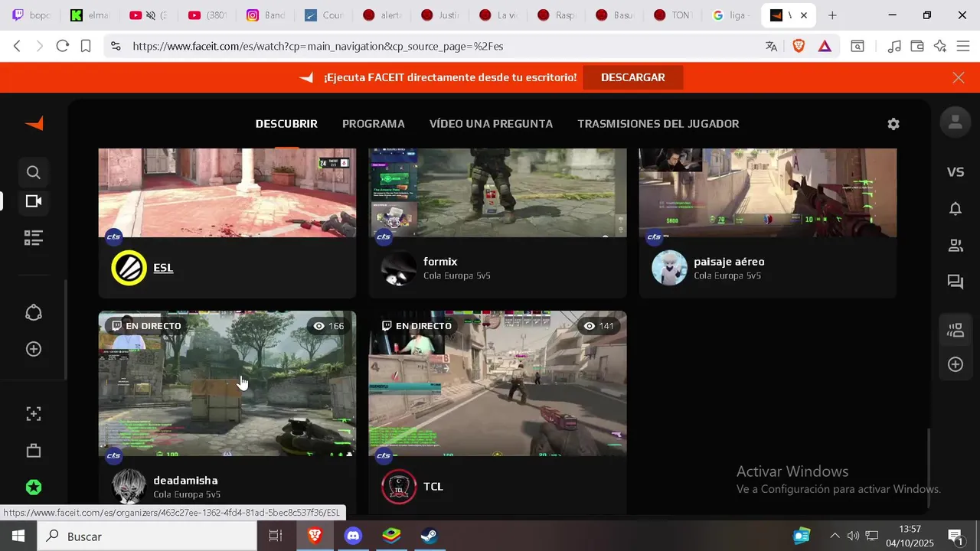Open the TCL organizer name
Viewport: 980px width, 551px height.
pos(433,487)
